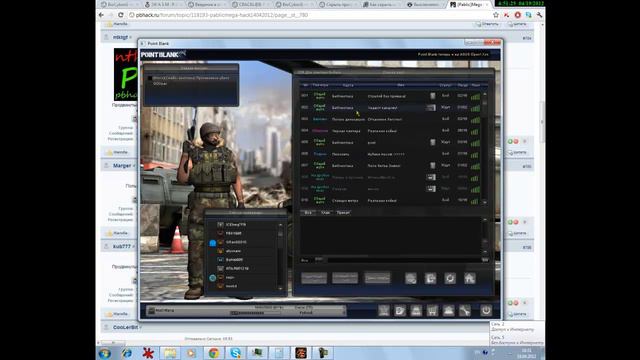This screenshot has width=640, height=360.
Task: Open Windows Explorer folder from taskbar
Action: [x=170, y=353]
